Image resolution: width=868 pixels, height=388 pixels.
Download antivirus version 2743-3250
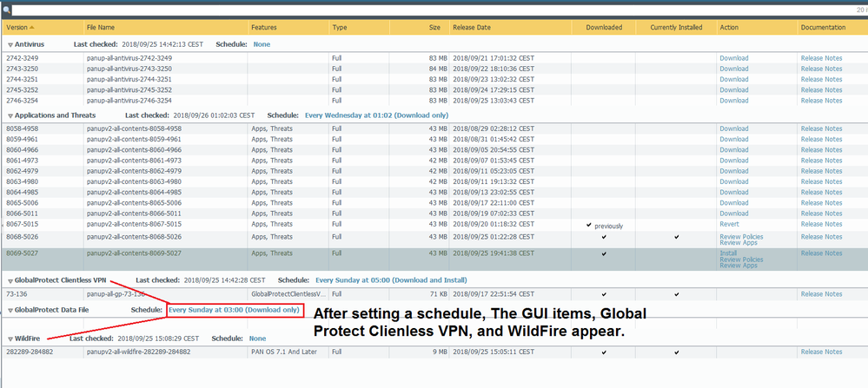tap(734, 69)
